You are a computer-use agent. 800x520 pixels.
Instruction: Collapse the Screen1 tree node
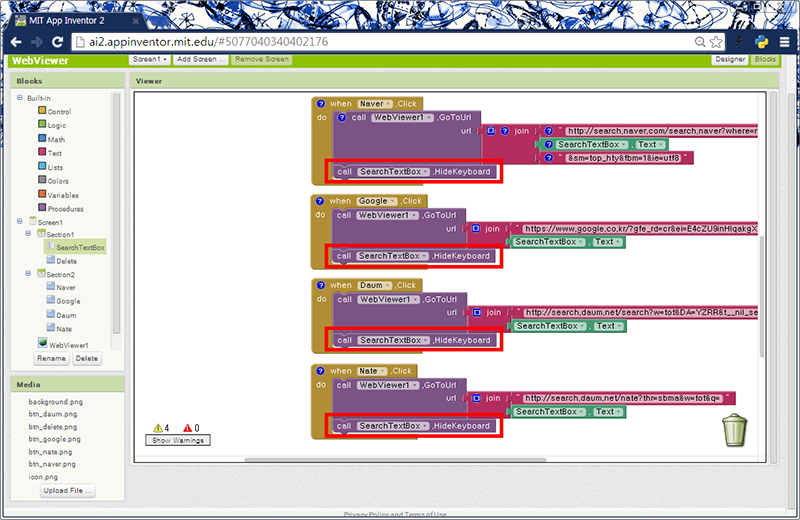point(19,221)
